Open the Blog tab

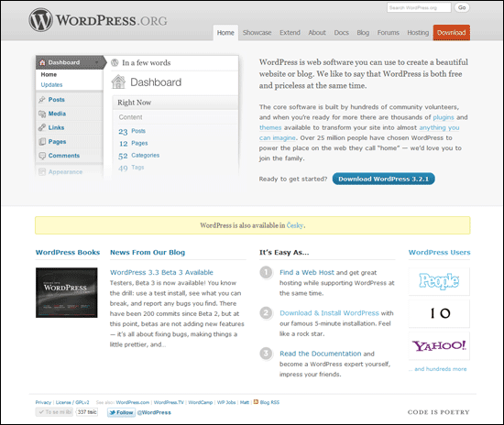tap(363, 33)
